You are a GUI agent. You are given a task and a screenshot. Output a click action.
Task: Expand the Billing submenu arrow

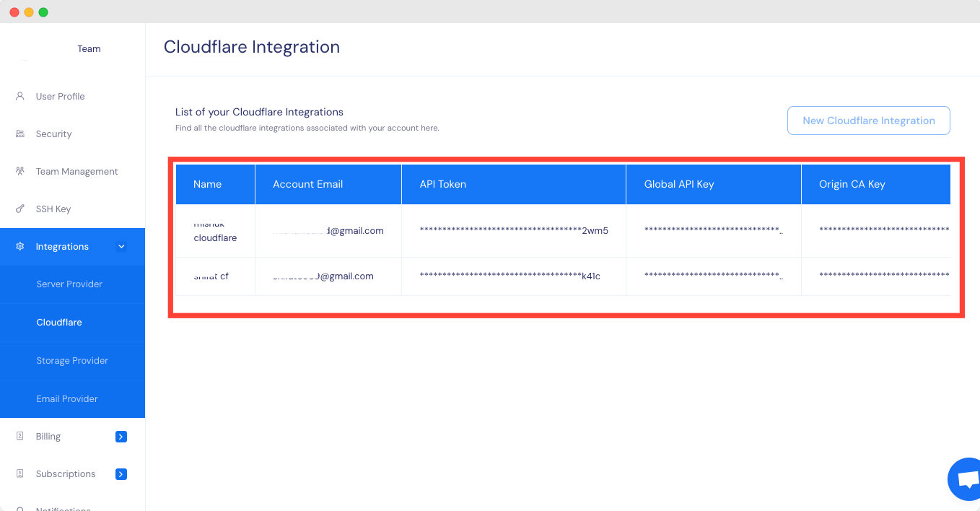[121, 437]
